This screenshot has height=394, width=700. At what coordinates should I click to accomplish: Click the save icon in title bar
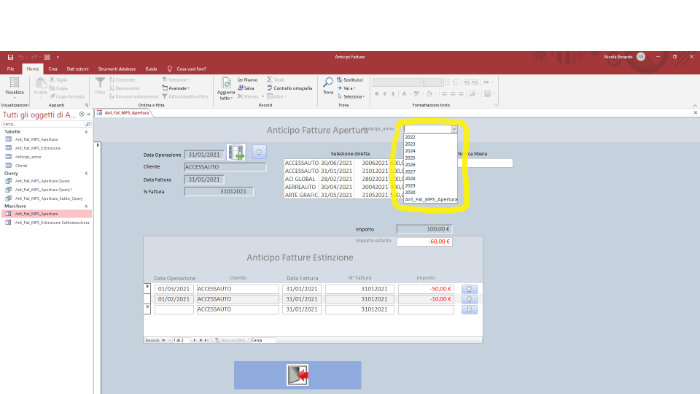(x=10, y=57)
